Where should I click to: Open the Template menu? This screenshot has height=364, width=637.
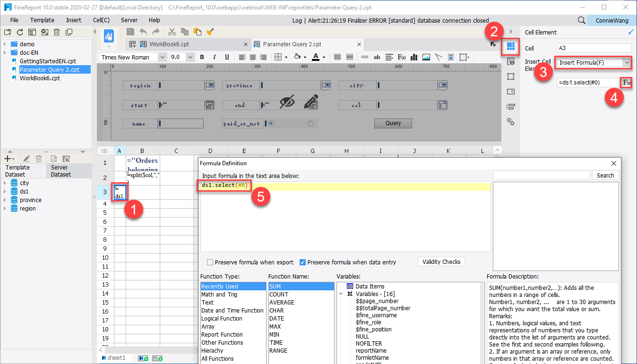pos(42,20)
